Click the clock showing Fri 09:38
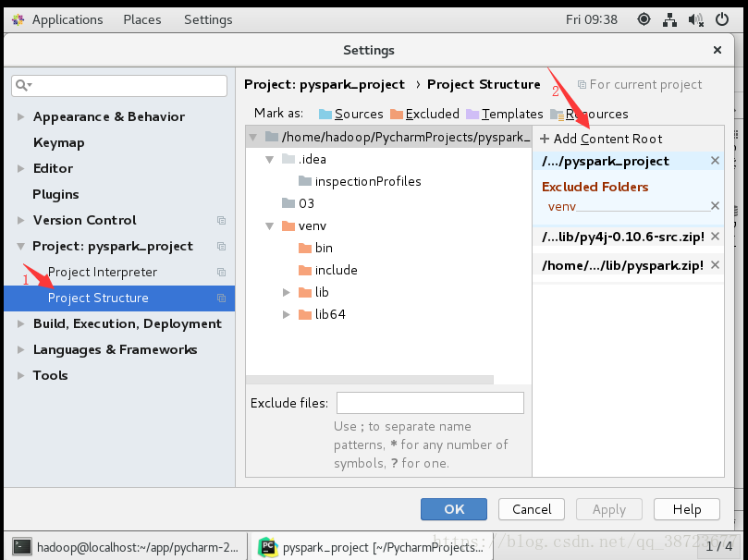 (x=592, y=19)
